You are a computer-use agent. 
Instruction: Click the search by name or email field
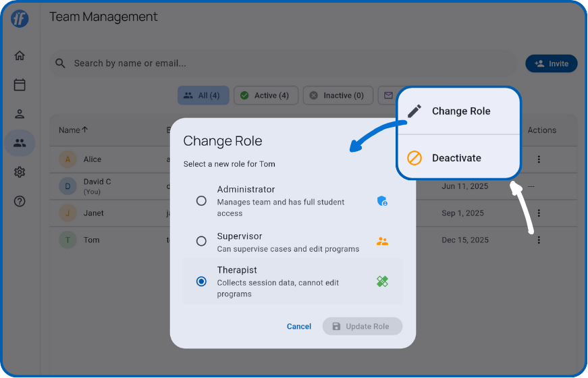[284, 63]
